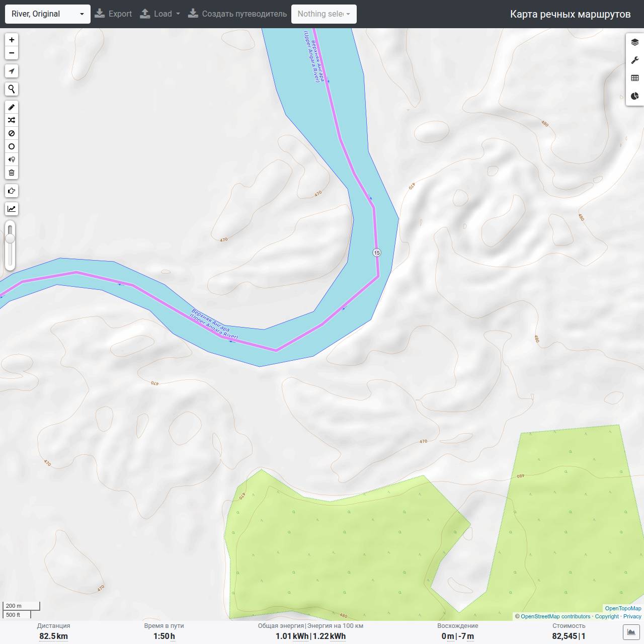The image size is (644, 644).
Task: Open the wrench settings panel
Action: (634, 60)
